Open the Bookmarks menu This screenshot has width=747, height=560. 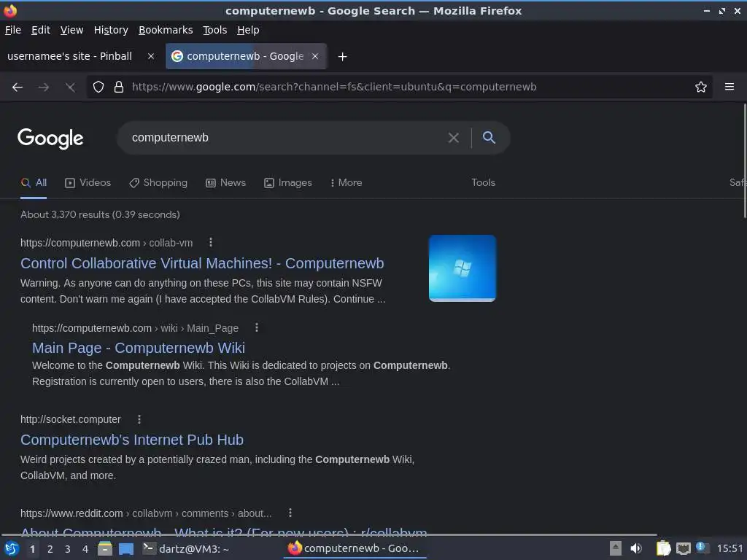[166, 30]
